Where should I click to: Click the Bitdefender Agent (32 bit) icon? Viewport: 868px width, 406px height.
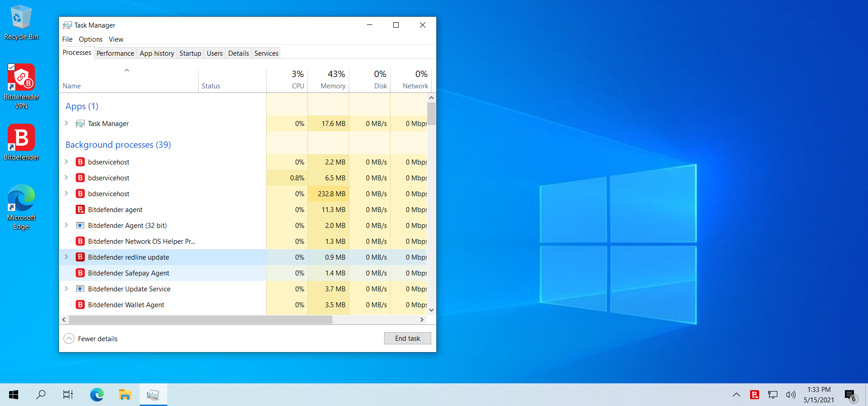point(80,225)
